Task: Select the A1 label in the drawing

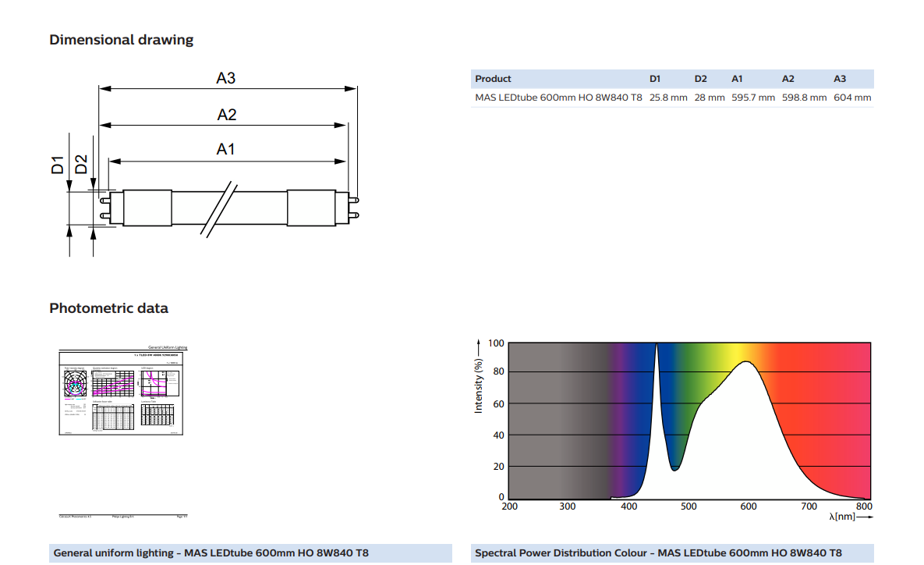Action: [x=225, y=149]
